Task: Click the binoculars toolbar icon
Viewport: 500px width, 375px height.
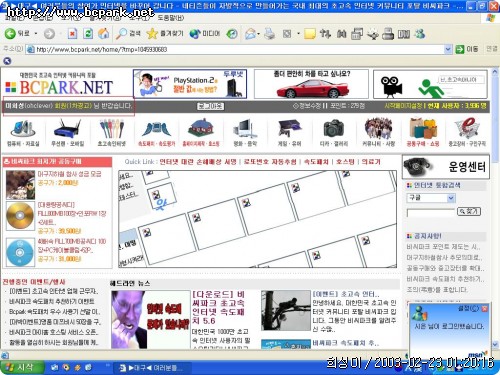Action: (x=341, y=34)
